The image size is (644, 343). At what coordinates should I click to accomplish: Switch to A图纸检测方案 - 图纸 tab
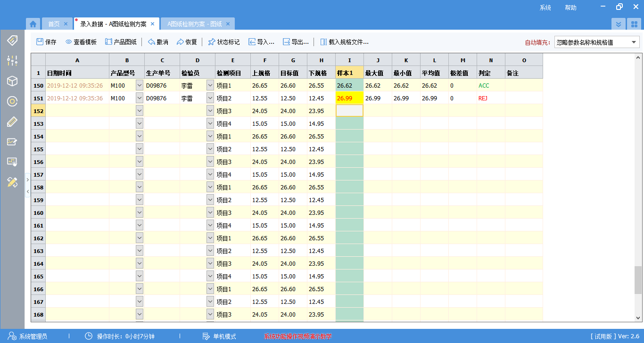point(194,24)
